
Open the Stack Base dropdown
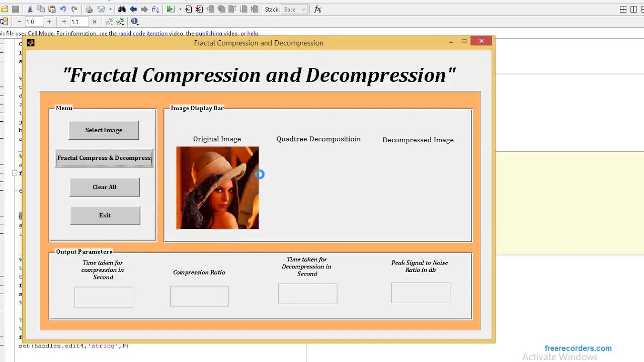pyautogui.click(x=294, y=10)
